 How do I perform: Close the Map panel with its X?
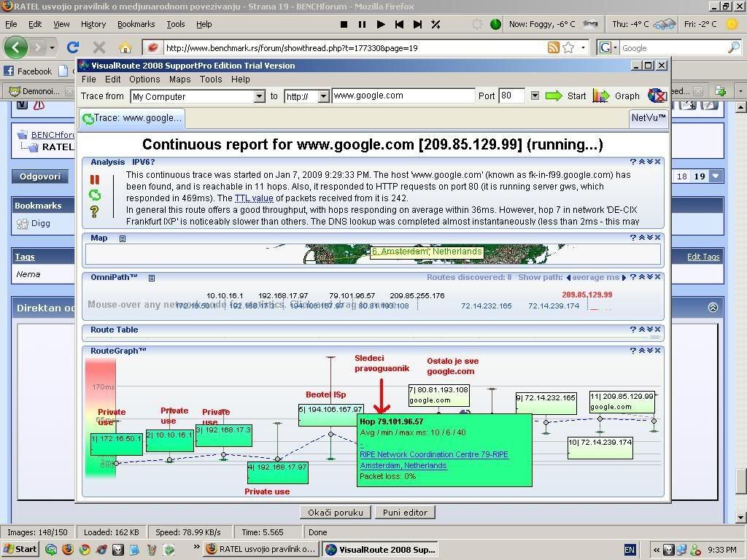[x=657, y=237]
